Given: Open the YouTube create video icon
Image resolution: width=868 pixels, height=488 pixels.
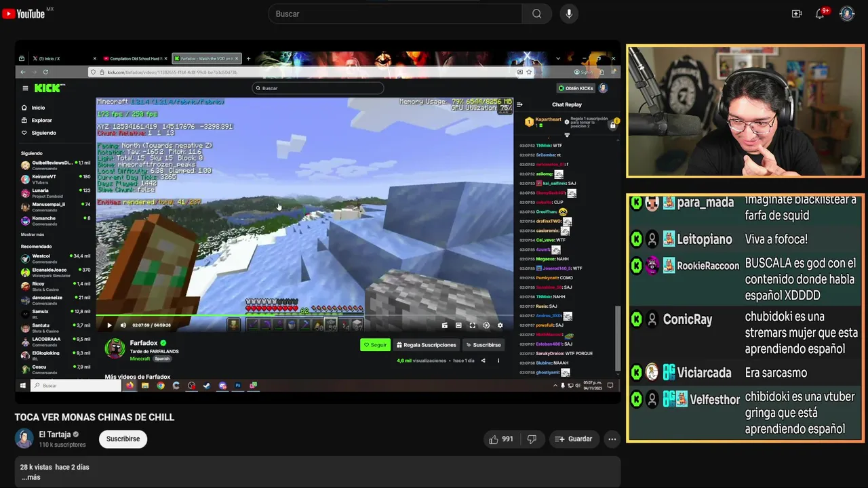Looking at the screenshot, I should click(x=797, y=14).
